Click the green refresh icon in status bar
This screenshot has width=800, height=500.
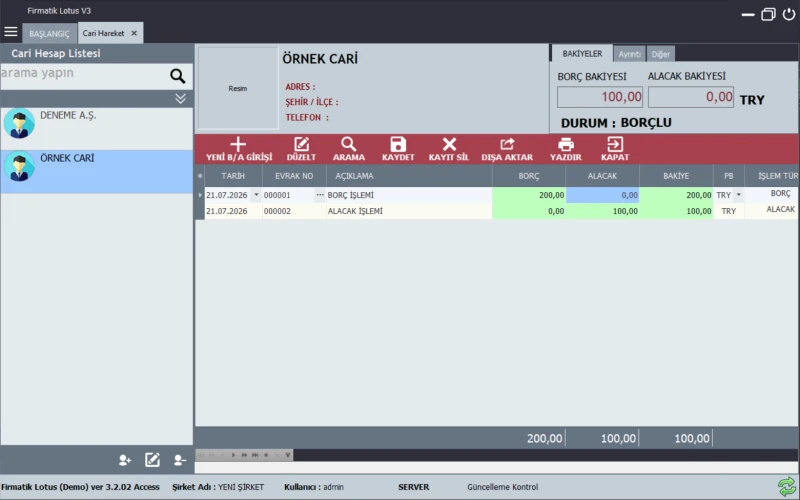786,487
